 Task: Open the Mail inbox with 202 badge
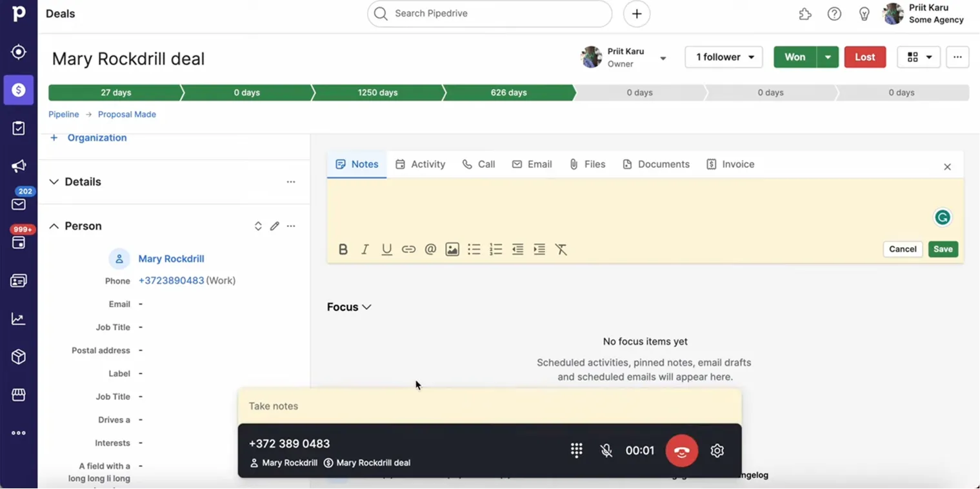coord(19,204)
